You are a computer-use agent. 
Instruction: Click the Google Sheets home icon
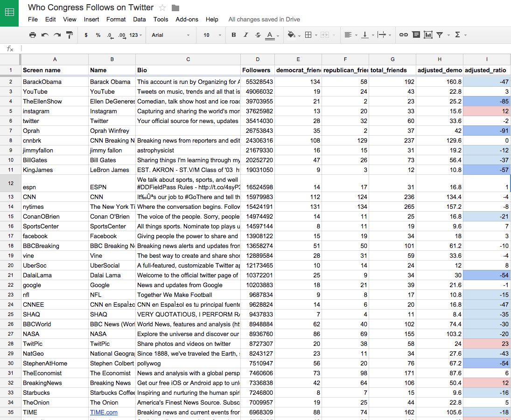pos(9,13)
